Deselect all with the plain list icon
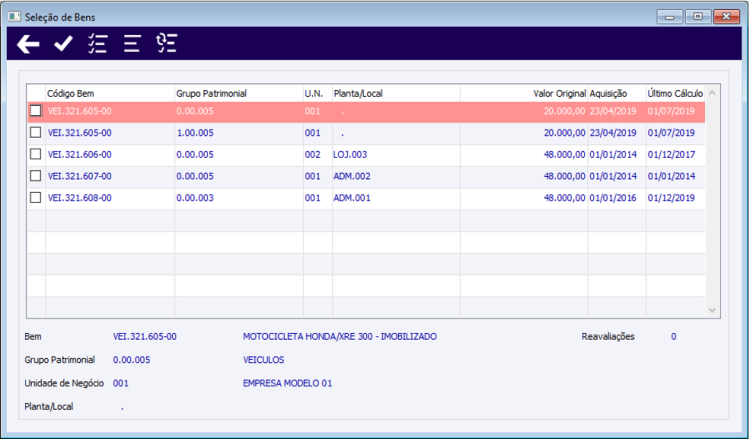This screenshot has height=439, width=750. 132,44
